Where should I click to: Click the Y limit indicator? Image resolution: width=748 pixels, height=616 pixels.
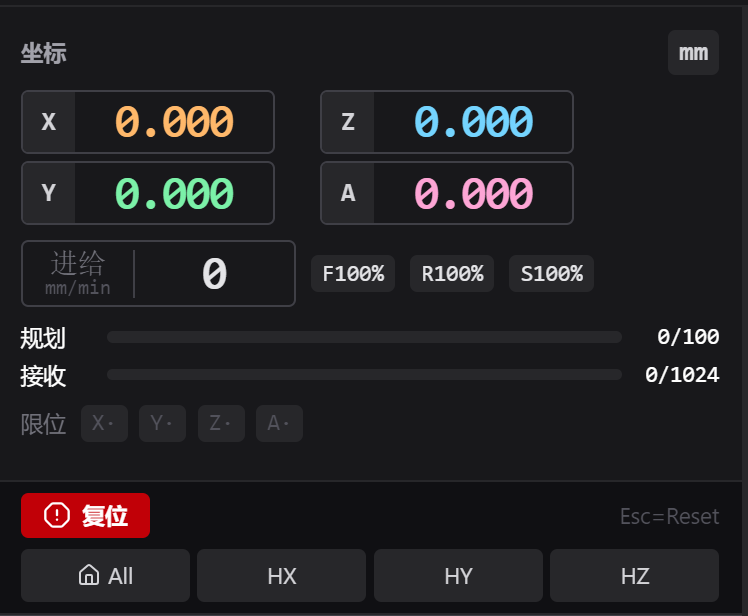pos(162,423)
